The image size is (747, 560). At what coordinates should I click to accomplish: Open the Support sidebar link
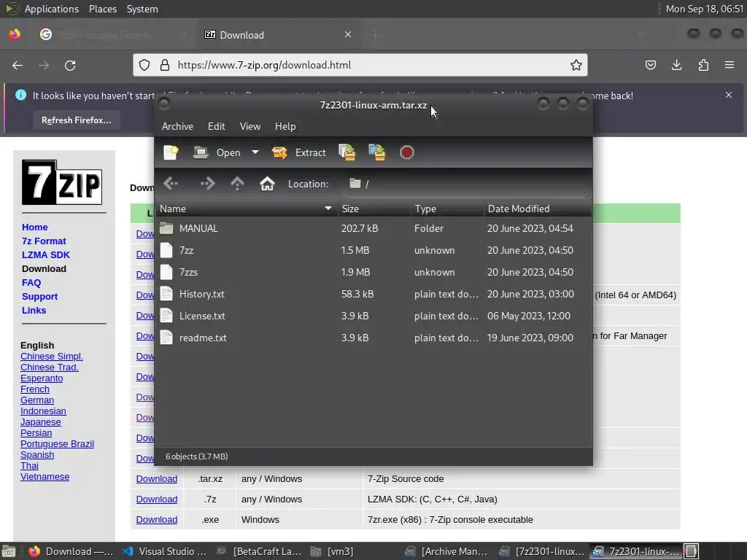pyautogui.click(x=39, y=297)
